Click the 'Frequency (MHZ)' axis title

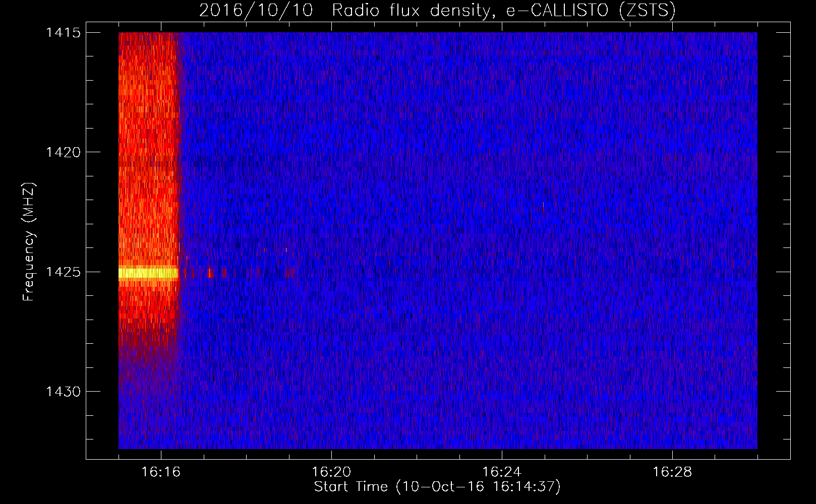click(29, 242)
